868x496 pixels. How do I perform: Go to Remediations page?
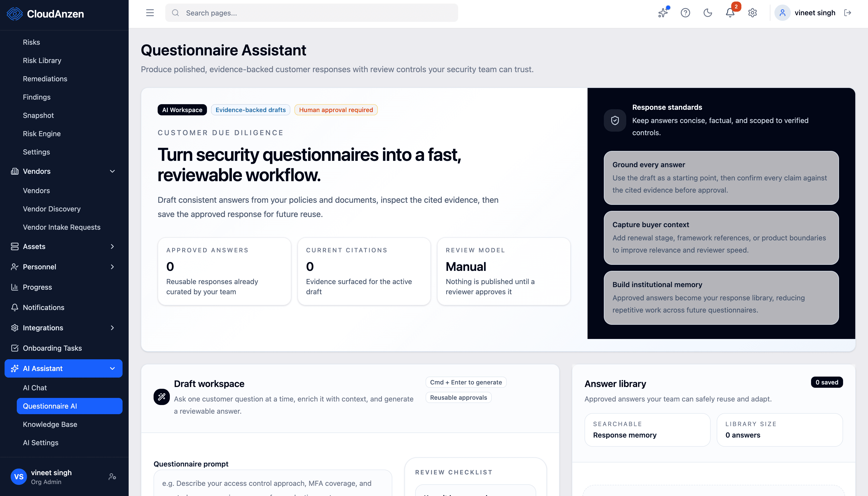[45, 79]
